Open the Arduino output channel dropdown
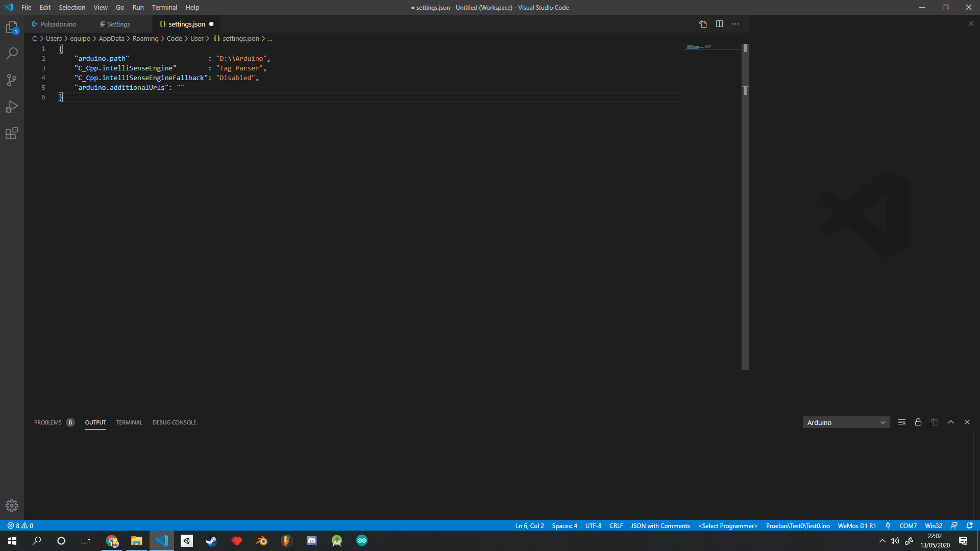The image size is (980, 551). [846, 422]
